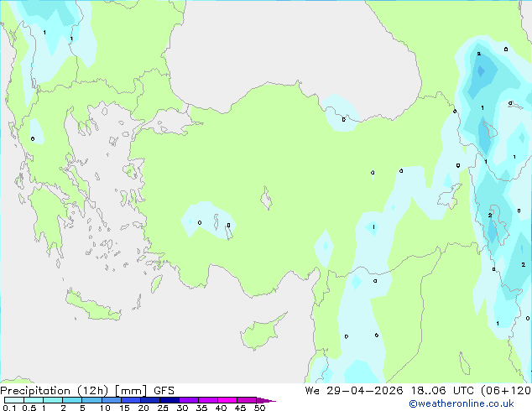Select the date text 'We 29-04-2026'
The height and width of the screenshot is (411, 532).
point(354,391)
